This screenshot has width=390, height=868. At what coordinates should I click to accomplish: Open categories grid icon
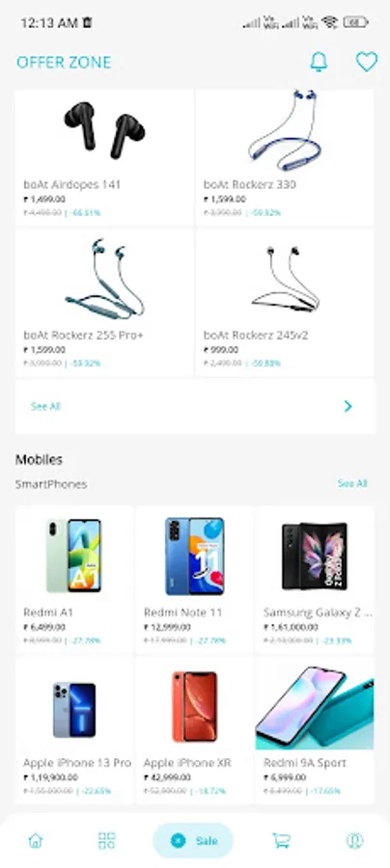pyautogui.click(x=106, y=840)
